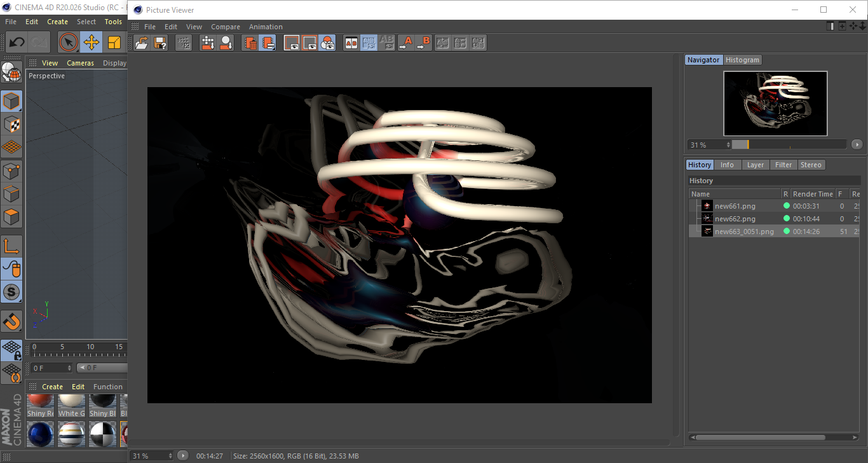
Task: Select the Live Selection cursor tool
Action: click(69, 43)
